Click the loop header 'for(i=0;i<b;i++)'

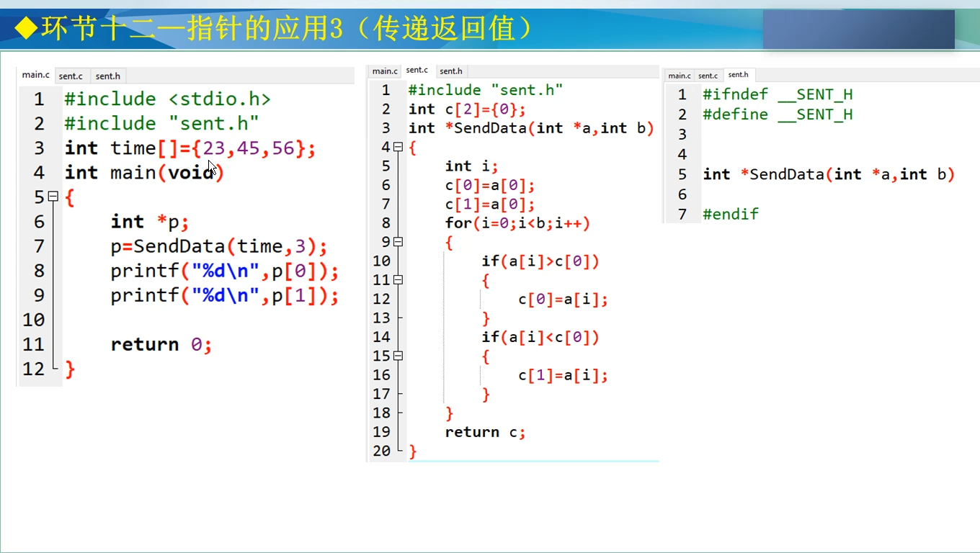517,223
